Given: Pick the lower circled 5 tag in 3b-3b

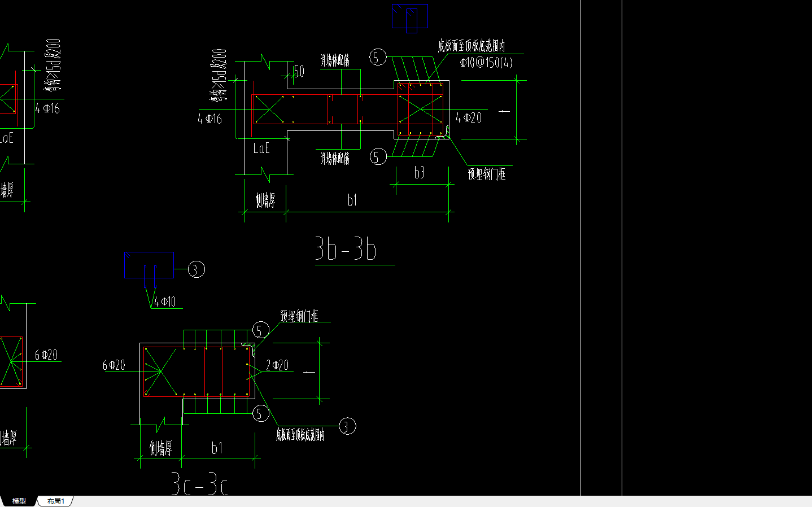Looking at the screenshot, I should 378,156.
